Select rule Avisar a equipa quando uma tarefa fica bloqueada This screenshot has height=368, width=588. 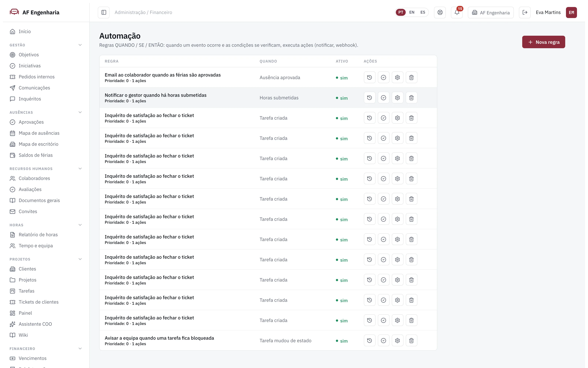pos(159,338)
